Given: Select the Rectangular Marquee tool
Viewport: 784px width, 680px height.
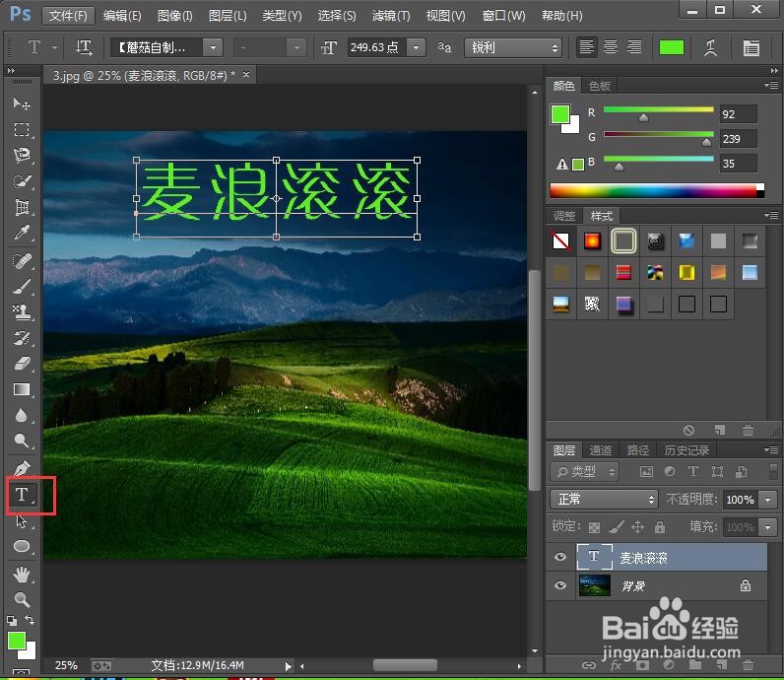Looking at the screenshot, I should [x=22, y=130].
